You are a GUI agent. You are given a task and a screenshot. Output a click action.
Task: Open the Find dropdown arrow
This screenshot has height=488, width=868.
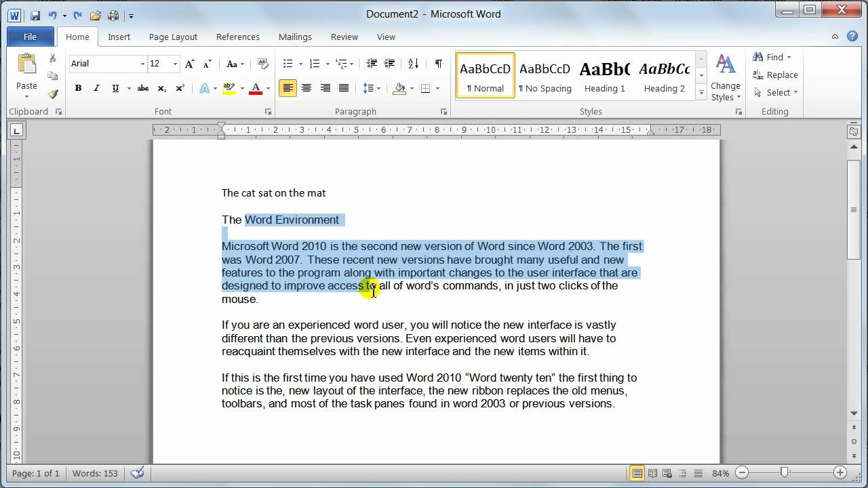tap(789, 57)
